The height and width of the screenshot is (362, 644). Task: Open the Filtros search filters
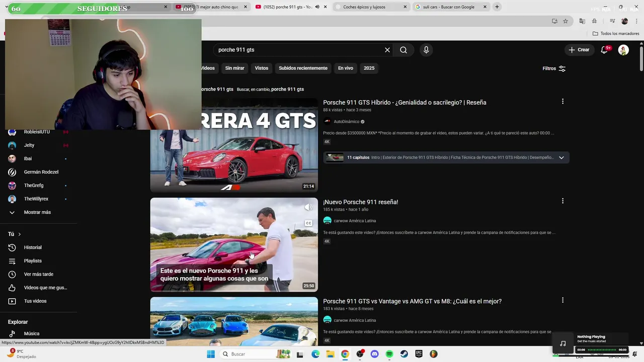click(x=554, y=68)
